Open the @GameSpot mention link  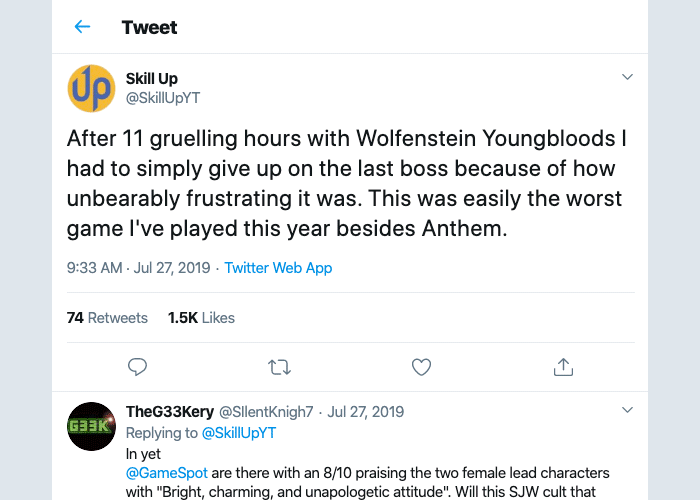[x=167, y=473]
